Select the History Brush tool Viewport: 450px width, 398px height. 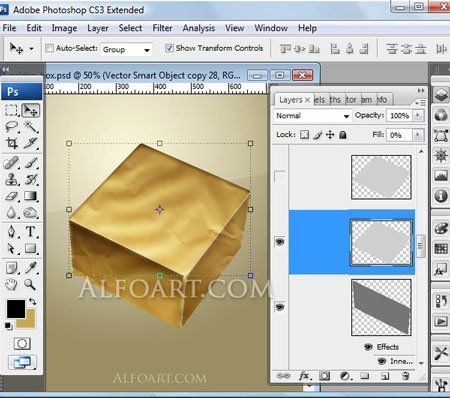30,180
